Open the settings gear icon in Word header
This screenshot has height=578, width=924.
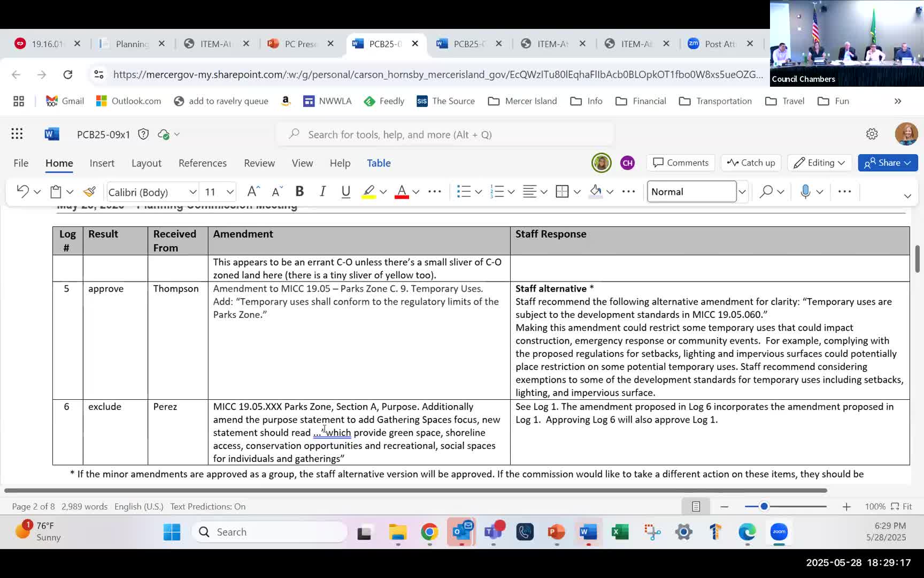872,134
